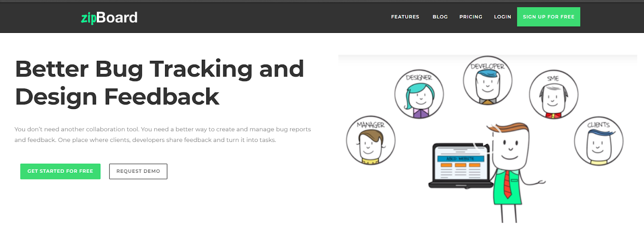Select the Designer avatar circle

click(x=419, y=95)
